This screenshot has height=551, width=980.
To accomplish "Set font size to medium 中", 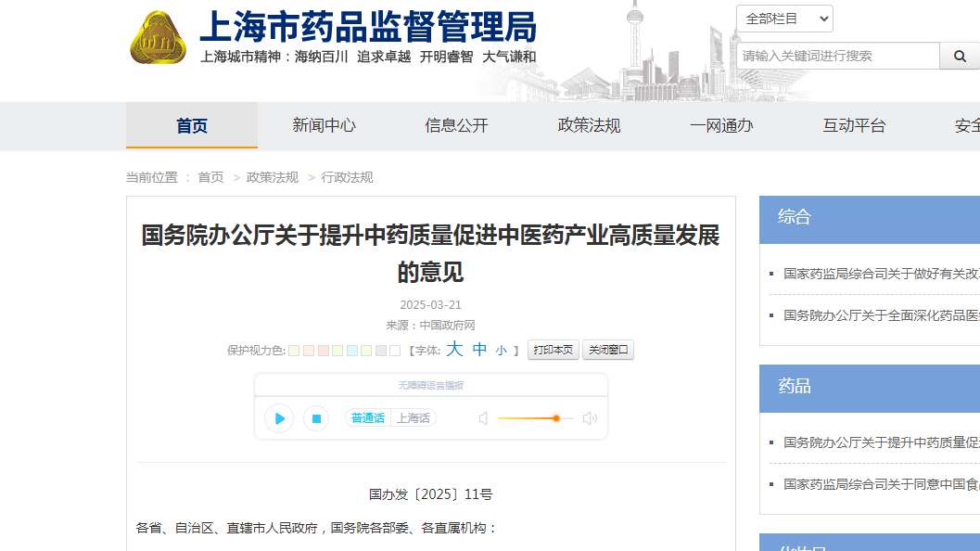I will pos(479,350).
